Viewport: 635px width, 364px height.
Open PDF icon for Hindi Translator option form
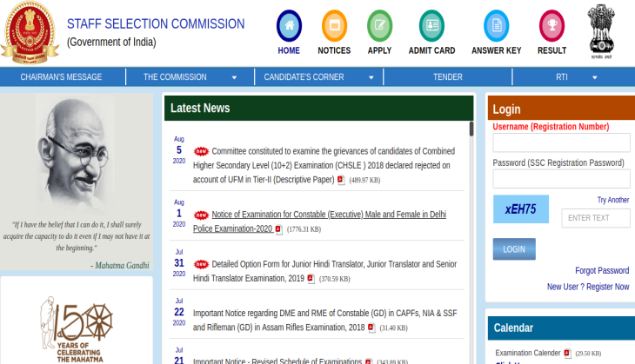[x=311, y=279]
